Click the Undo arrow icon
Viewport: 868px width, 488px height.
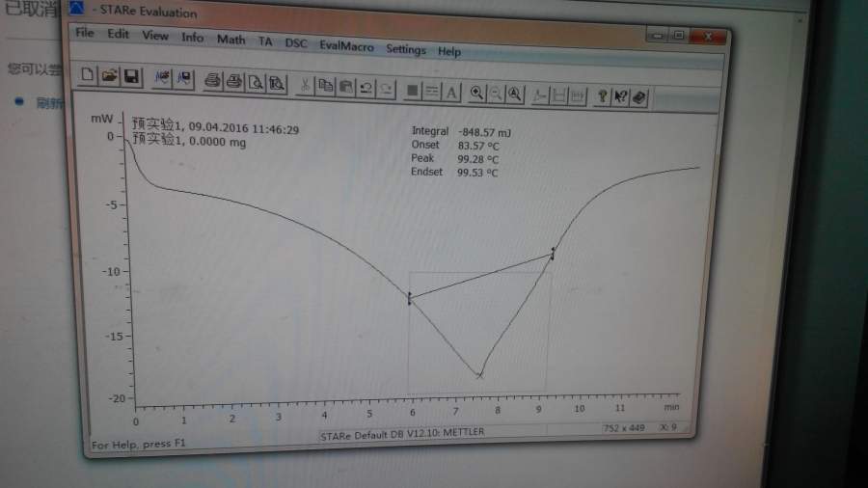[366, 88]
